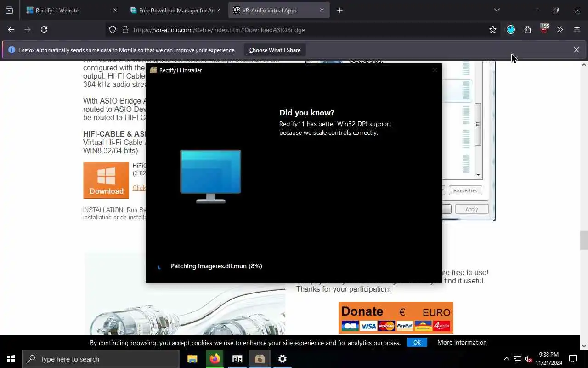Open the Firefox application menu
Image resolution: width=588 pixels, height=368 pixels.
pyautogui.click(x=577, y=29)
